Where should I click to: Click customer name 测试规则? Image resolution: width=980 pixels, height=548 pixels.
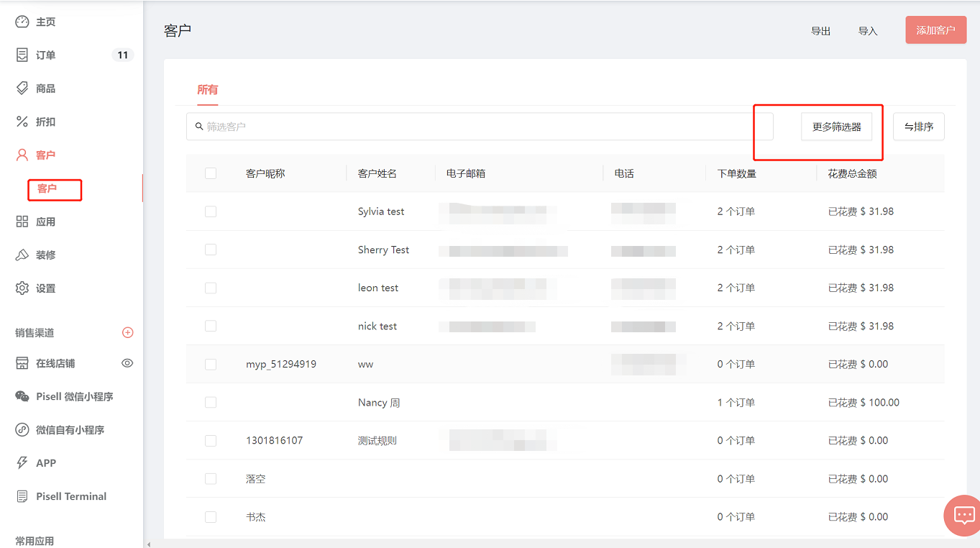(377, 440)
